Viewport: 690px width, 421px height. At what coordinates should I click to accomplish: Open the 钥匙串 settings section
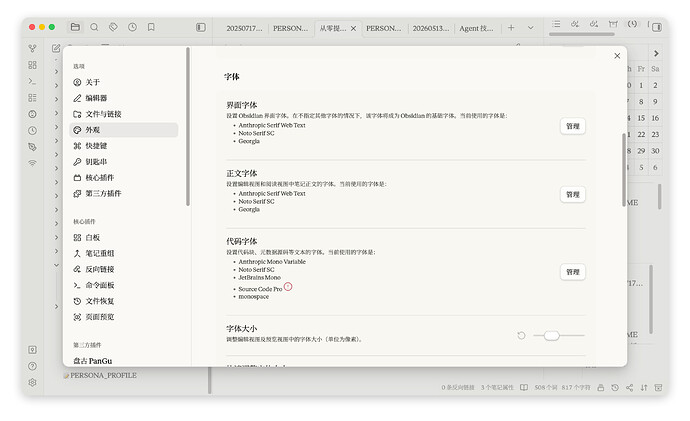click(x=124, y=161)
